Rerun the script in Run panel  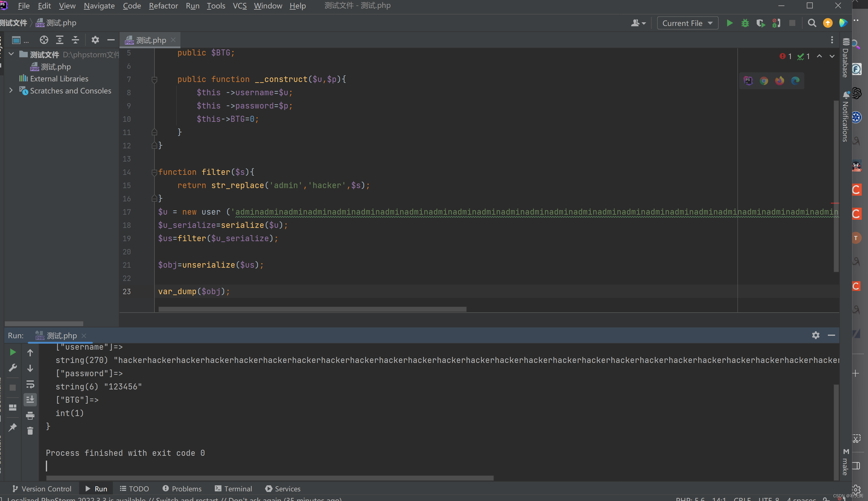click(13, 352)
